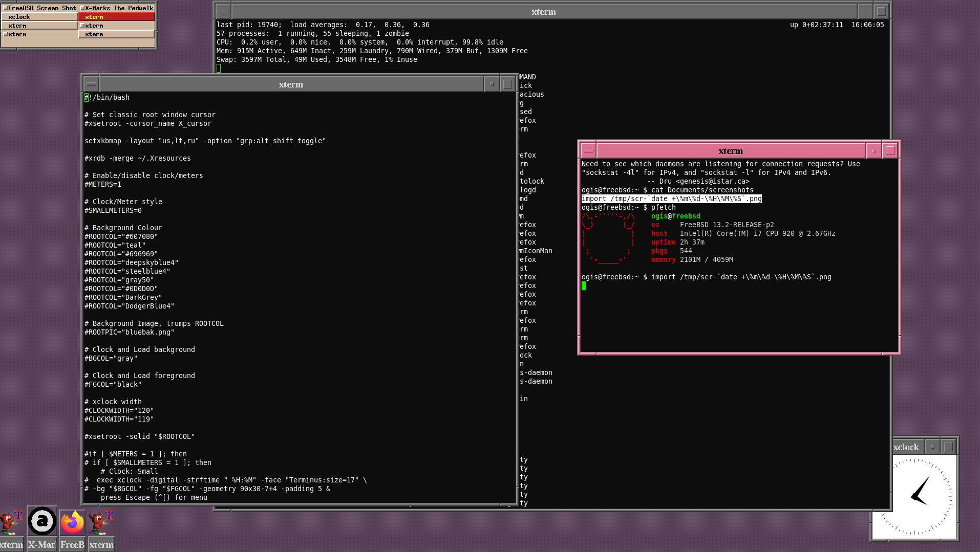Click the 'Swap: 3597M Total' line in top
This screenshot has height=552, width=980.
[x=317, y=59]
